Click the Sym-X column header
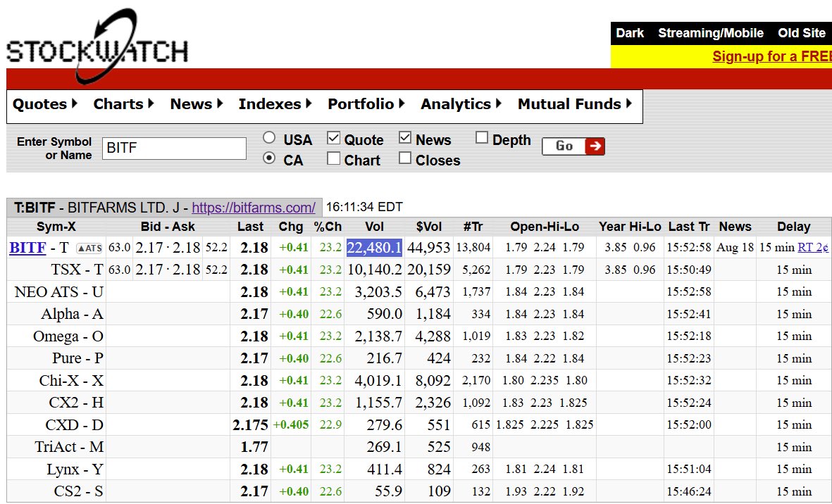The image size is (832, 504). click(x=56, y=227)
